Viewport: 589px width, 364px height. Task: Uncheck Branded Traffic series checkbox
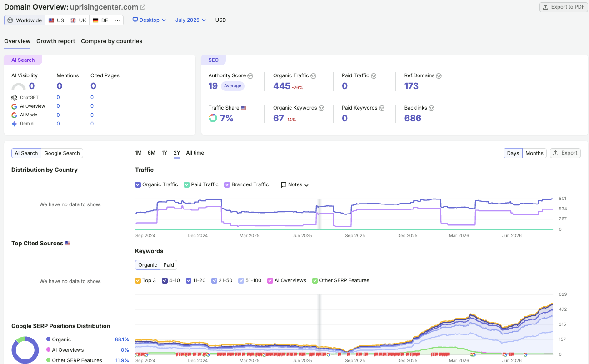click(x=227, y=185)
